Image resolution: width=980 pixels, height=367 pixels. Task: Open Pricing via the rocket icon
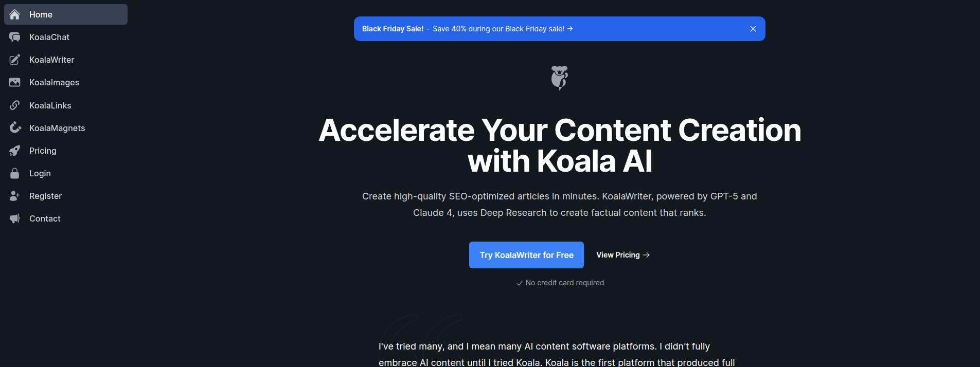14,150
